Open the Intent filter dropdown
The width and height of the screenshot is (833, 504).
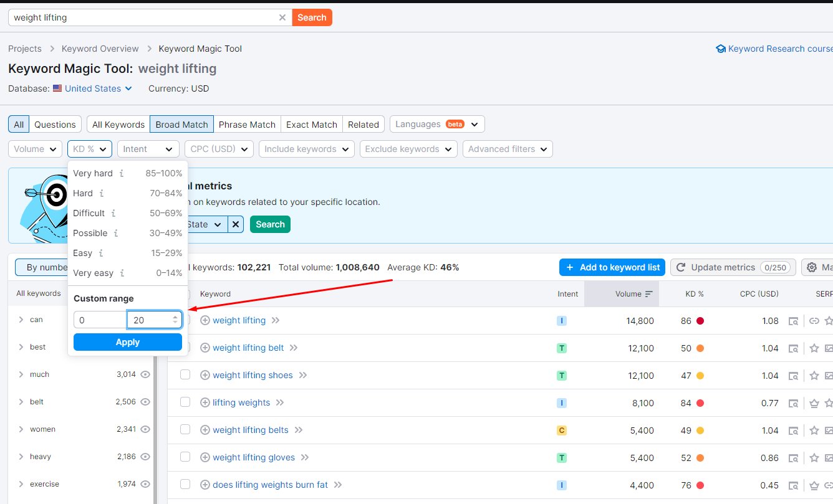coord(148,149)
